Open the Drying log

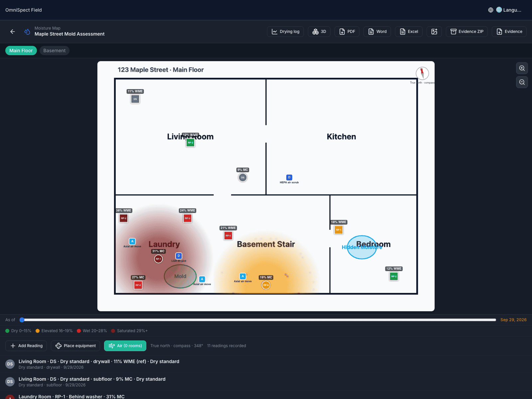[x=285, y=32]
